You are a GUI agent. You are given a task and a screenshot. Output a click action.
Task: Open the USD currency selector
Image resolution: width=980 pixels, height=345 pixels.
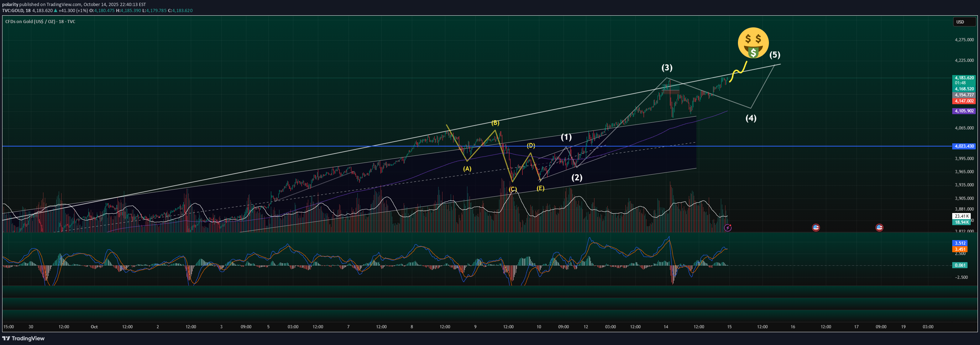click(964, 22)
